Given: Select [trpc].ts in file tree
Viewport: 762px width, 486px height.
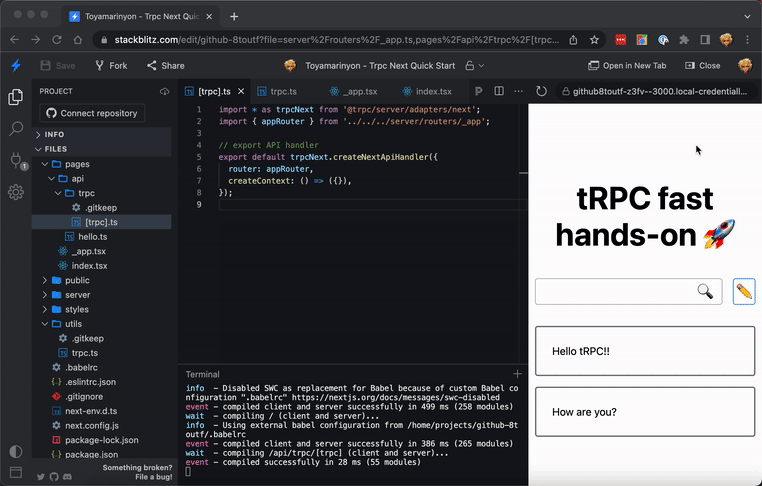Looking at the screenshot, I should tap(101, 222).
